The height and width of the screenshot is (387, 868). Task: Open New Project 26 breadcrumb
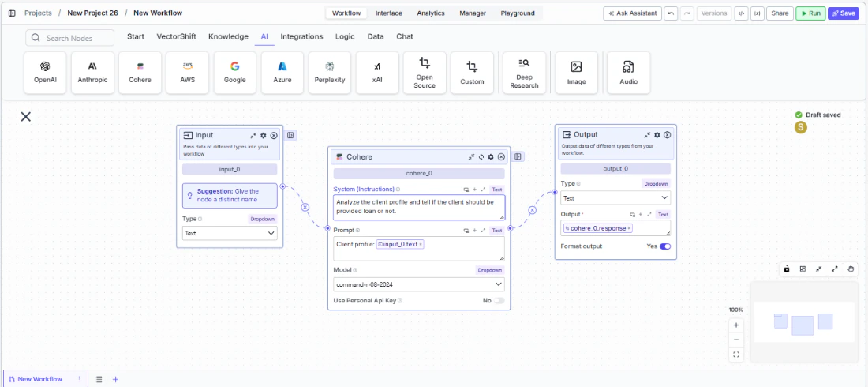coord(92,13)
